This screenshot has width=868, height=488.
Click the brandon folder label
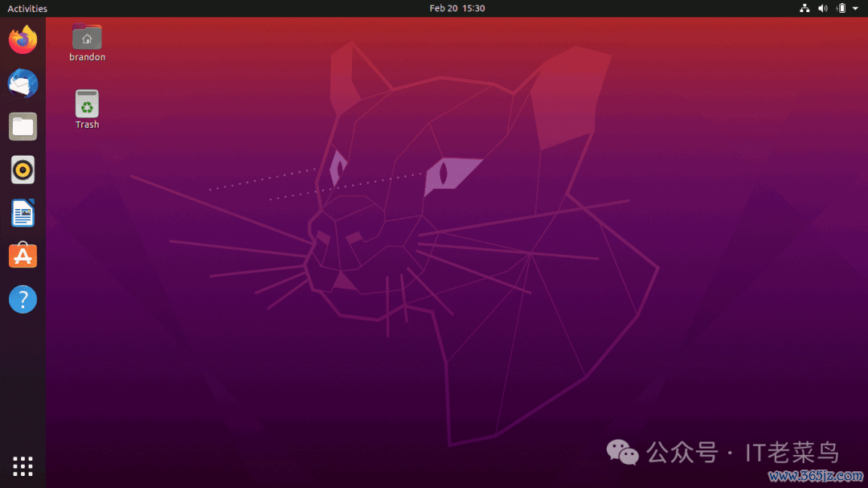pos(88,57)
